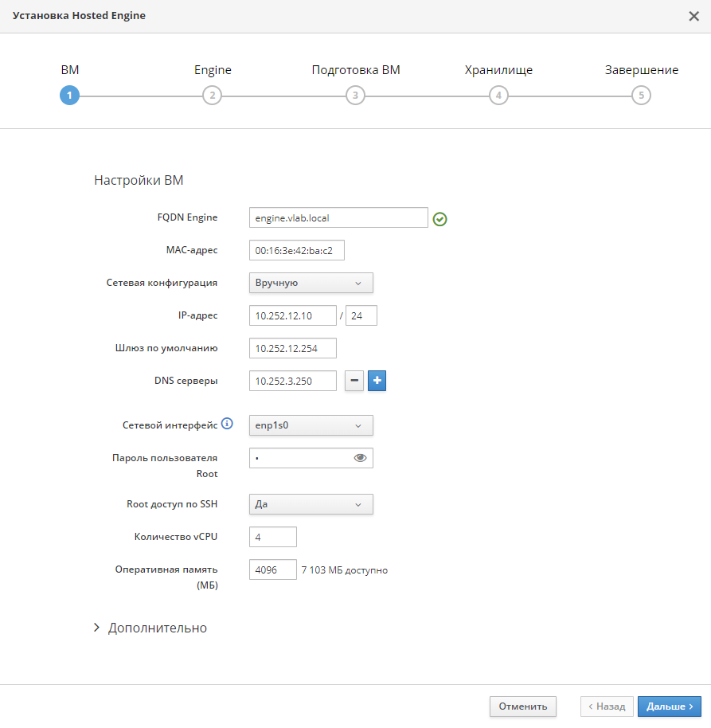
Task: Go to wizard step 1 ВМ
Action: click(69, 95)
